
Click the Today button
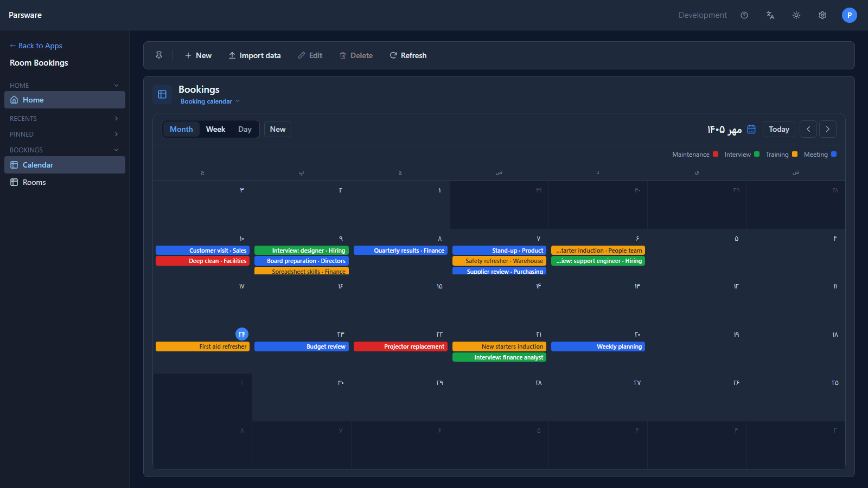779,129
